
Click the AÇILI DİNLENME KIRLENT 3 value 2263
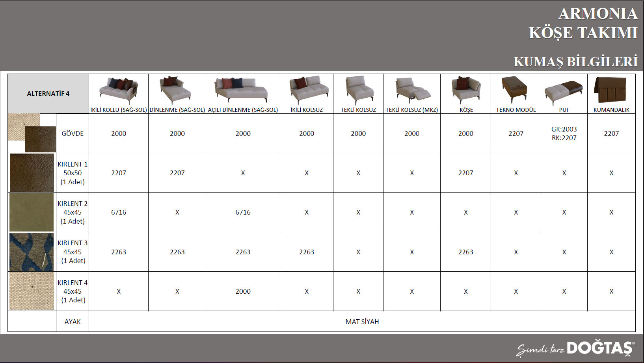click(x=243, y=252)
